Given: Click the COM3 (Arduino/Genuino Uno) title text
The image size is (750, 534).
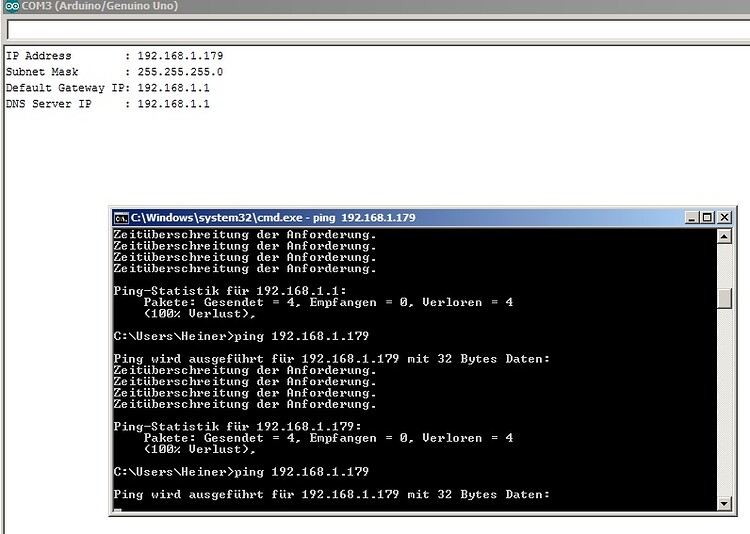Looking at the screenshot, I should [x=100, y=6].
